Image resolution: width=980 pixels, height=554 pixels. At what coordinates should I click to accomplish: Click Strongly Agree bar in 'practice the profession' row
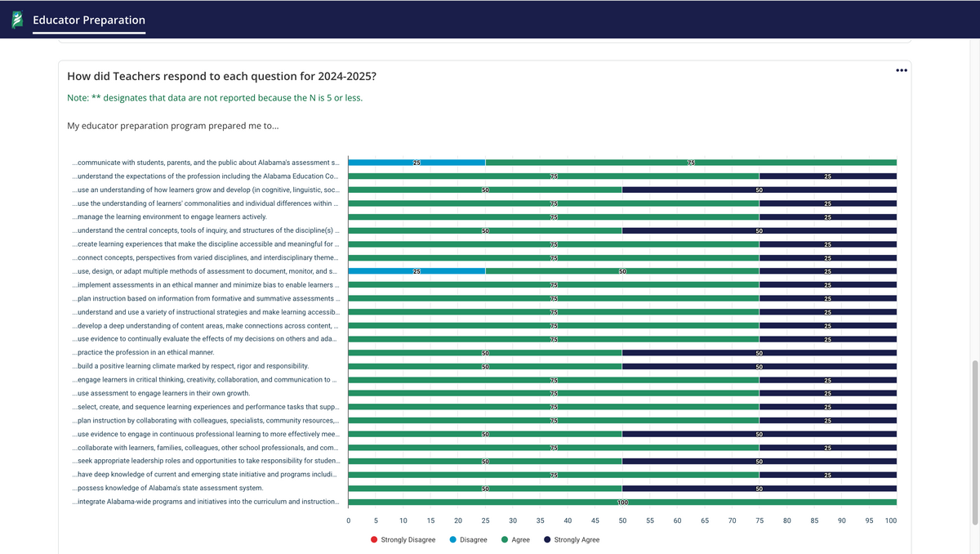coord(759,353)
